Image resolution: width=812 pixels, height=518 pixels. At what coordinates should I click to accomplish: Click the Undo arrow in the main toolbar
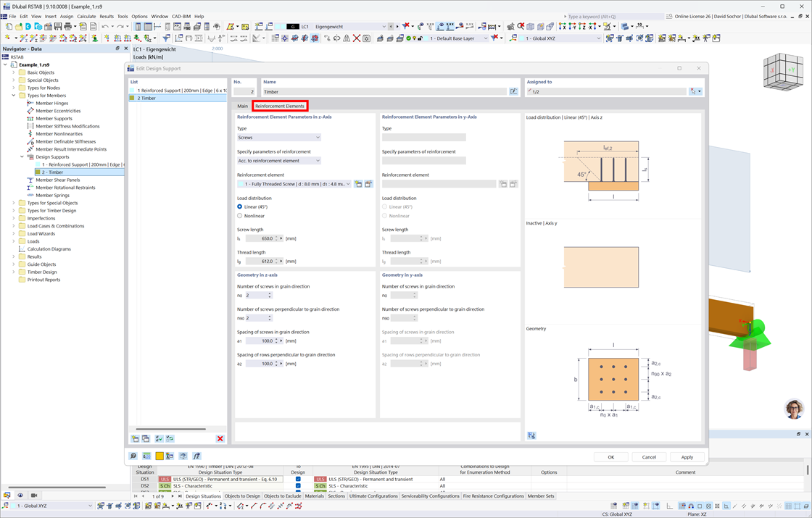(x=105, y=26)
